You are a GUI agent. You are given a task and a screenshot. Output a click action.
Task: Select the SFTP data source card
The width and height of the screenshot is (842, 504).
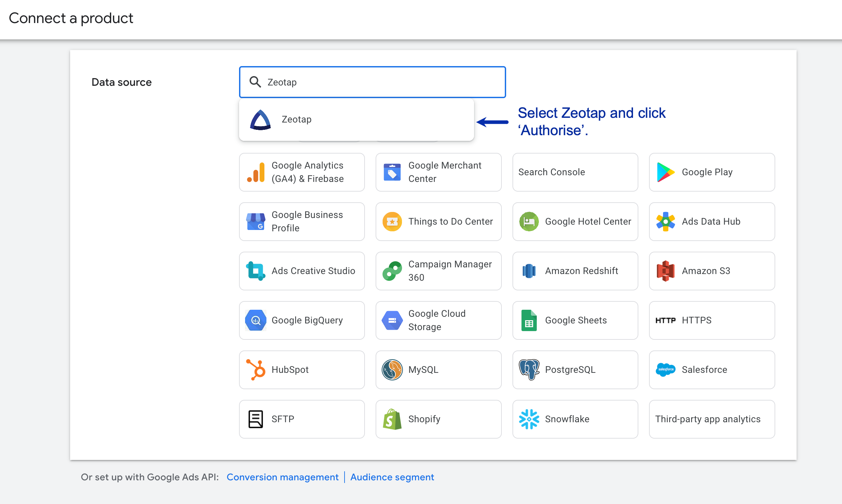click(x=301, y=419)
